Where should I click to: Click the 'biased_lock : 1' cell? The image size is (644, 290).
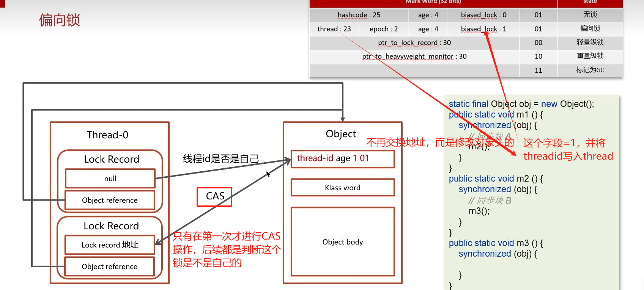483,29
